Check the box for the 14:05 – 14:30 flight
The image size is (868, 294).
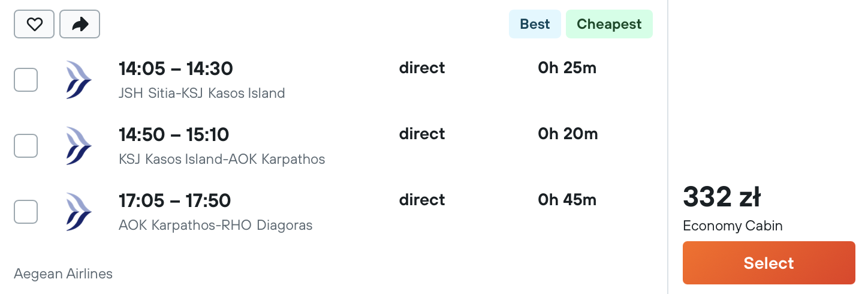click(x=26, y=80)
